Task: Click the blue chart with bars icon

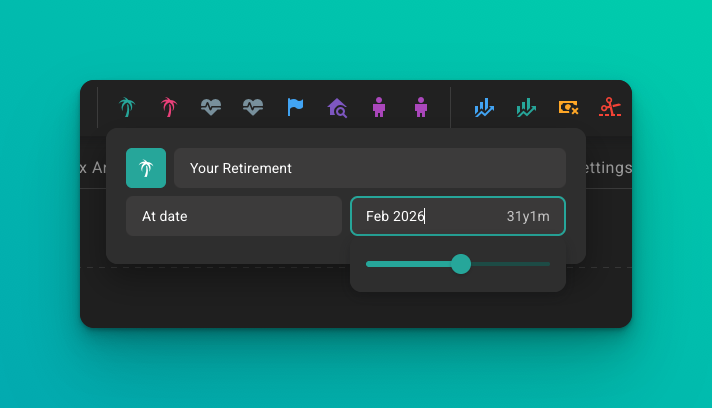Action: [x=484, y=107]
